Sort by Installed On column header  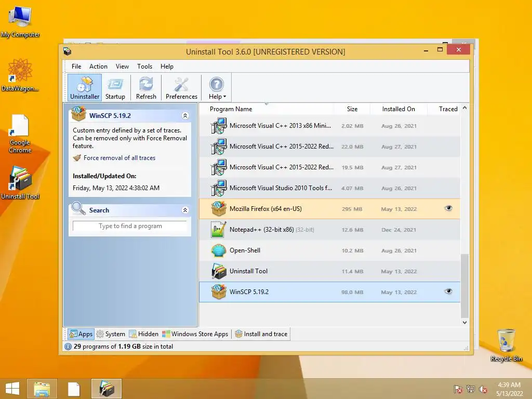pos(398,109)
